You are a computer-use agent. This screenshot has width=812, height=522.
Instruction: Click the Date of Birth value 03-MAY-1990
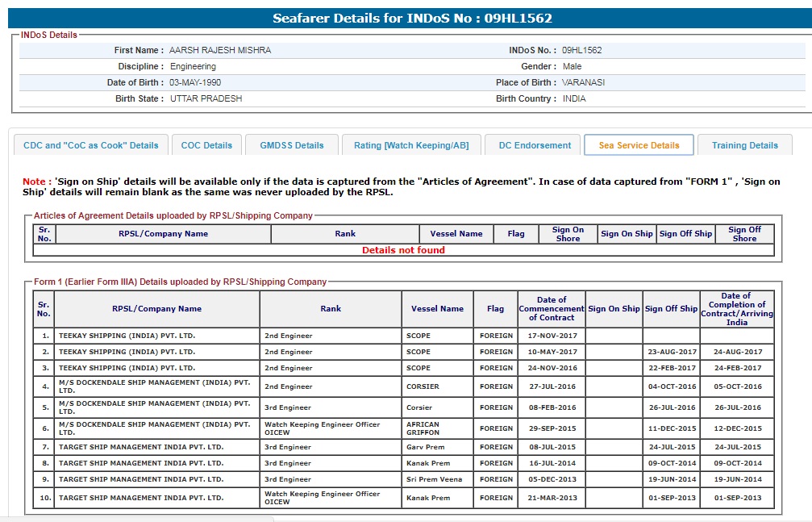coord(195,82)
